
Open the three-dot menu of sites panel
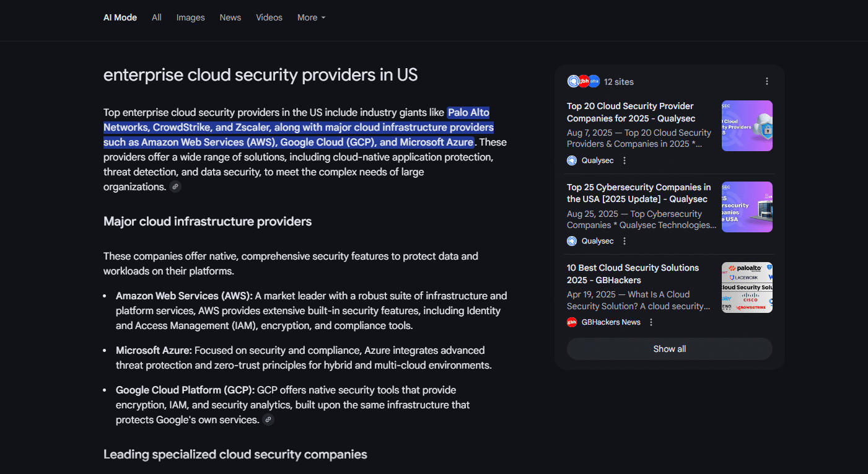pos(767,82)
